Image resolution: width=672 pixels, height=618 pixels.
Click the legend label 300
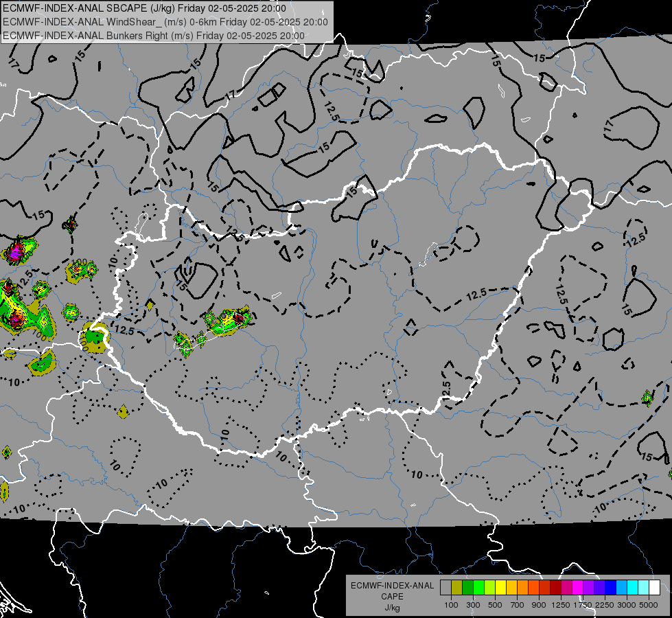(473, 605)
